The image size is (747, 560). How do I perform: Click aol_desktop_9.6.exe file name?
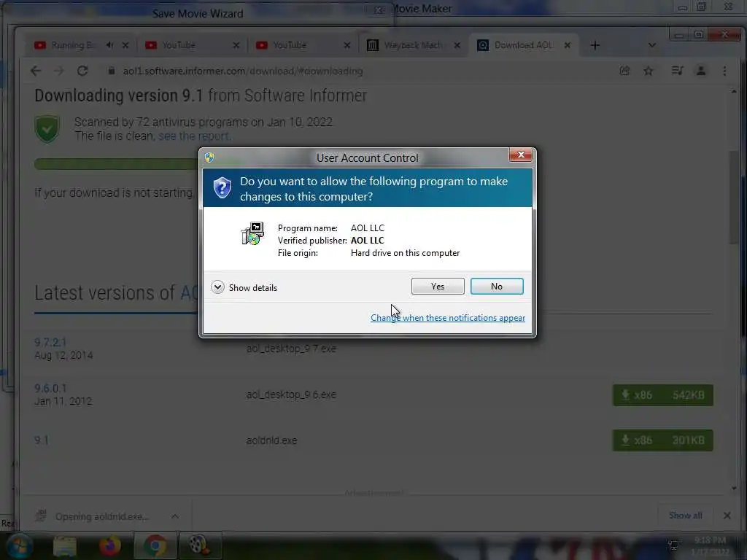pos(291,394)
